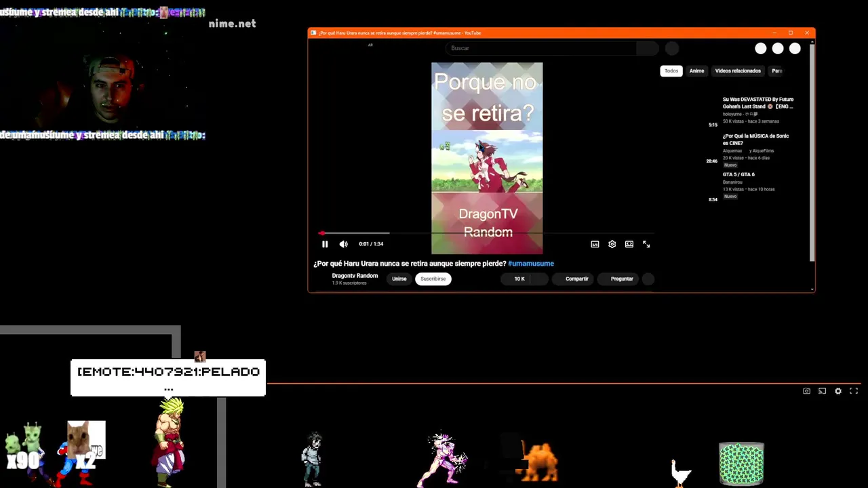Open the GTA 5 / GTA 6 video
The image size is (868, 488).
click(x=738, y=174)
